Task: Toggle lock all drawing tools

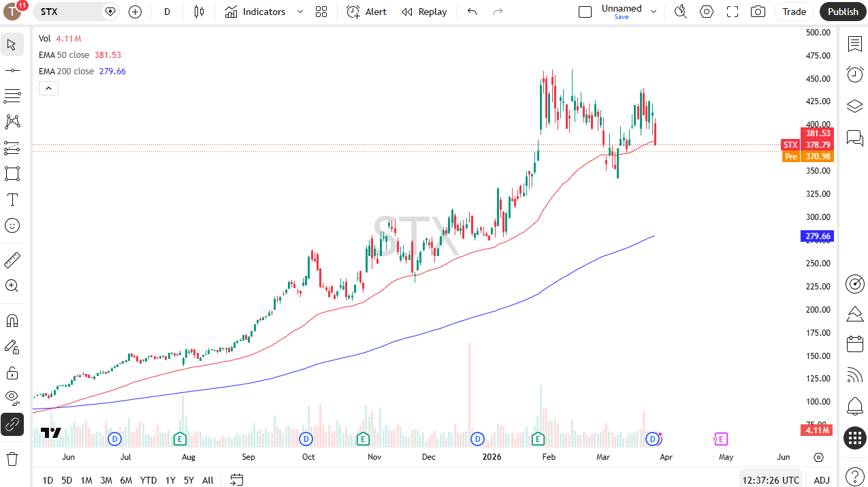Action: pyautogui.click(x=12, y=373)
